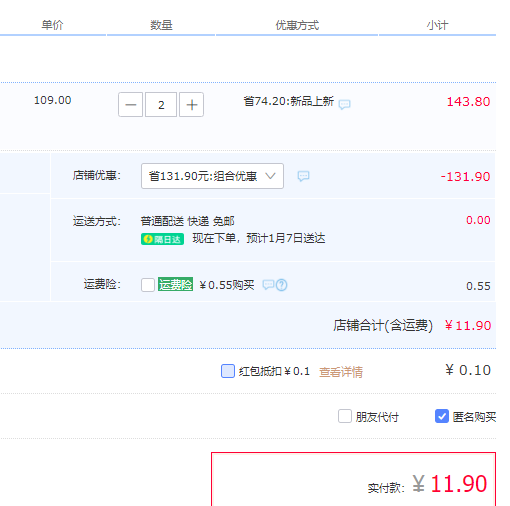The width and height of the screenshot is (510, 506).
Task: Open the comment icon beside 新品上新 discount
Action: click(x=344, y=104)
